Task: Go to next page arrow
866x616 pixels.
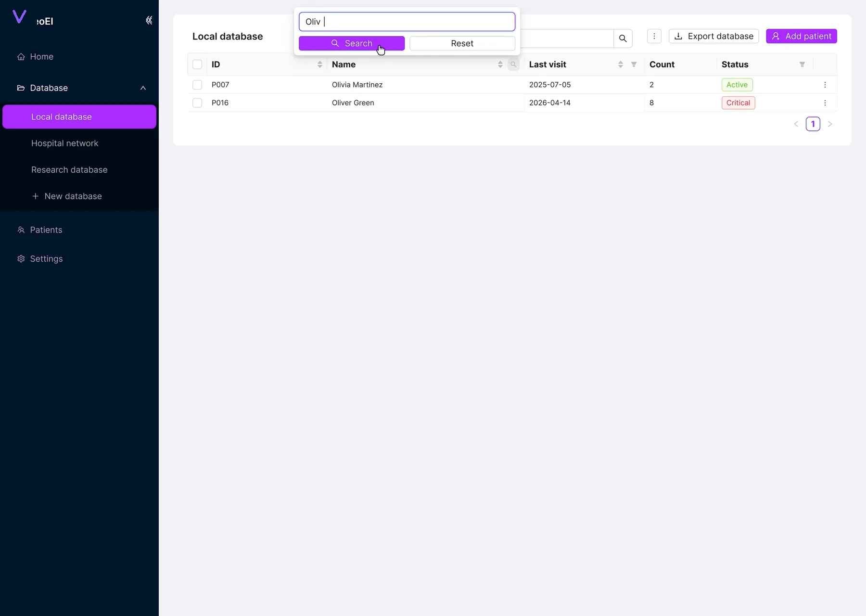Action: point(830,124)
